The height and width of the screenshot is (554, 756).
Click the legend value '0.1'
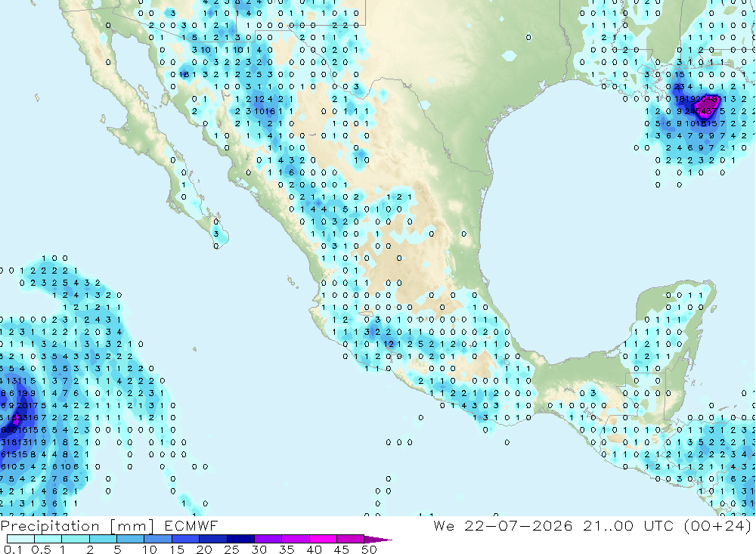pos(13,549)
